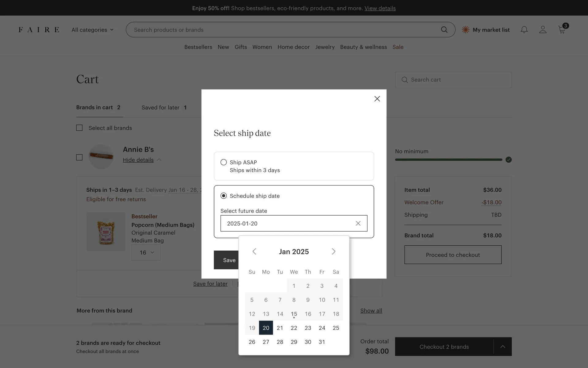Clear the selected future date

click(358, 223)
